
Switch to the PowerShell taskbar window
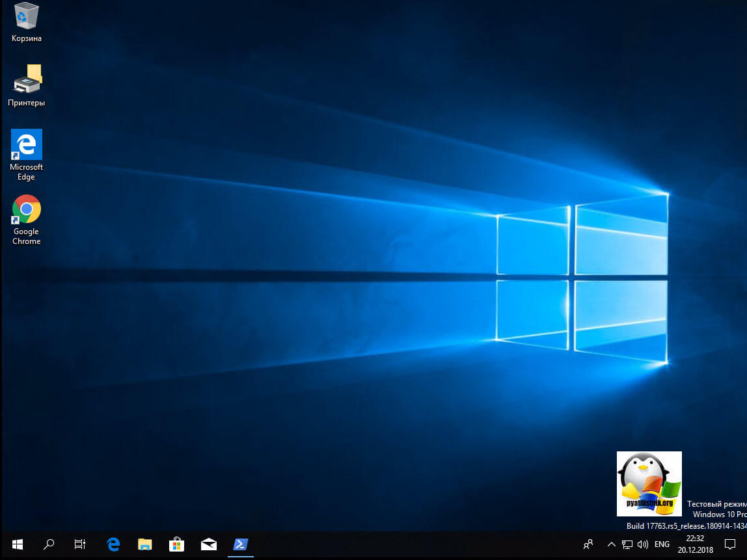pyautogui.click(x=240, y=544)
